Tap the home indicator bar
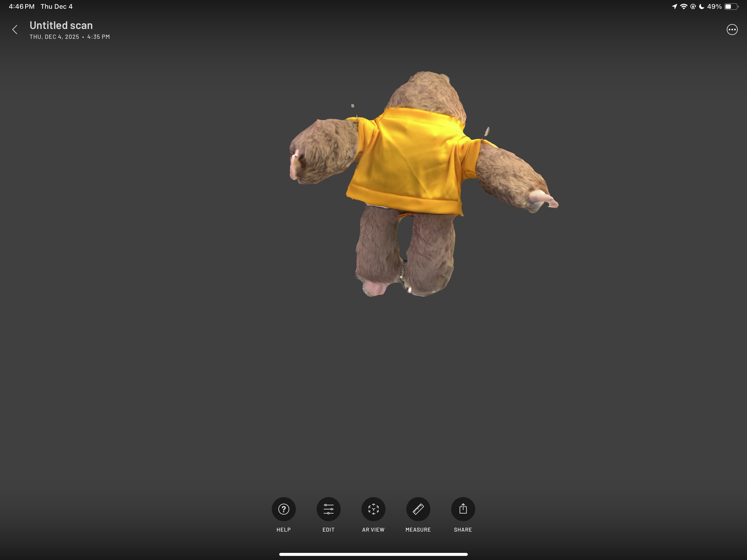 [373, 554]
